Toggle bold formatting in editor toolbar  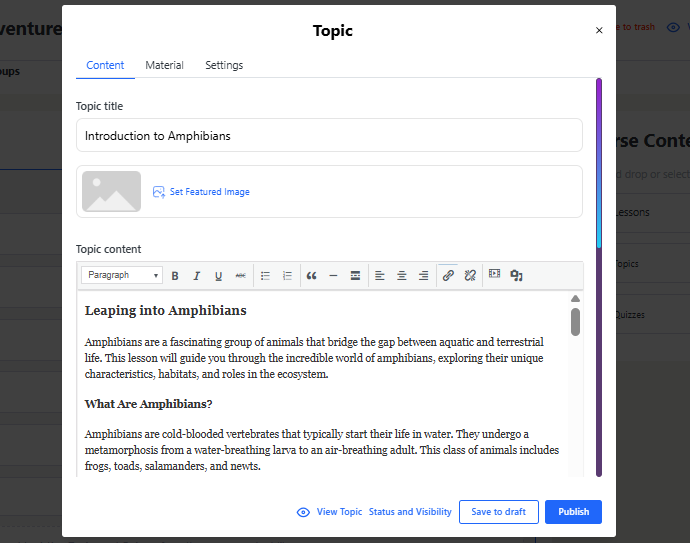tap(175, 275)
